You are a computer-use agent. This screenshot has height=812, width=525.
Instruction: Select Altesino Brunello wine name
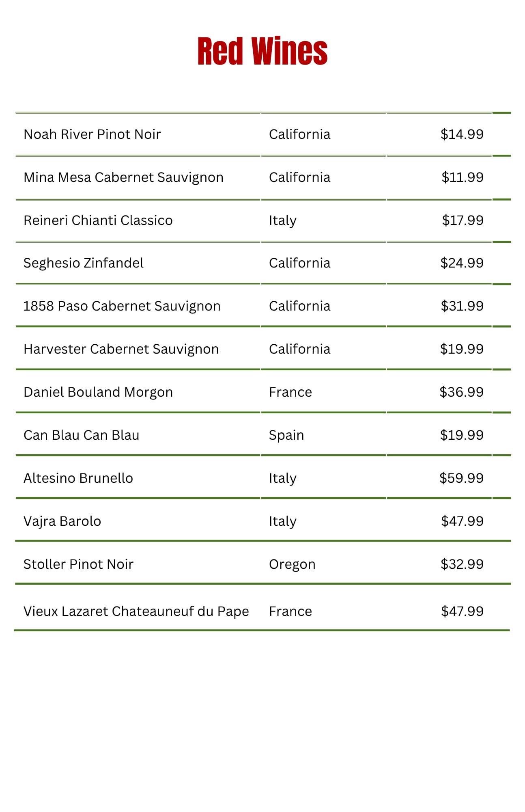(78, 478)
